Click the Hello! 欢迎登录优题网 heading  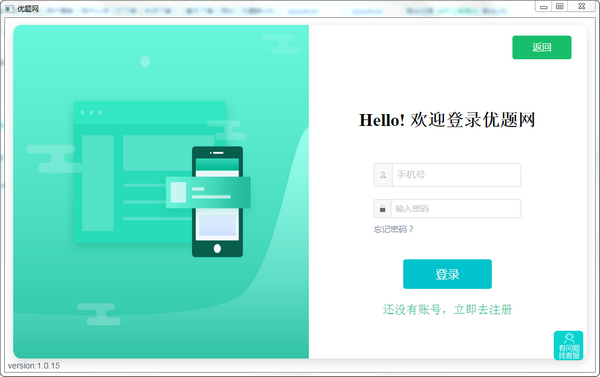point(447,120)
